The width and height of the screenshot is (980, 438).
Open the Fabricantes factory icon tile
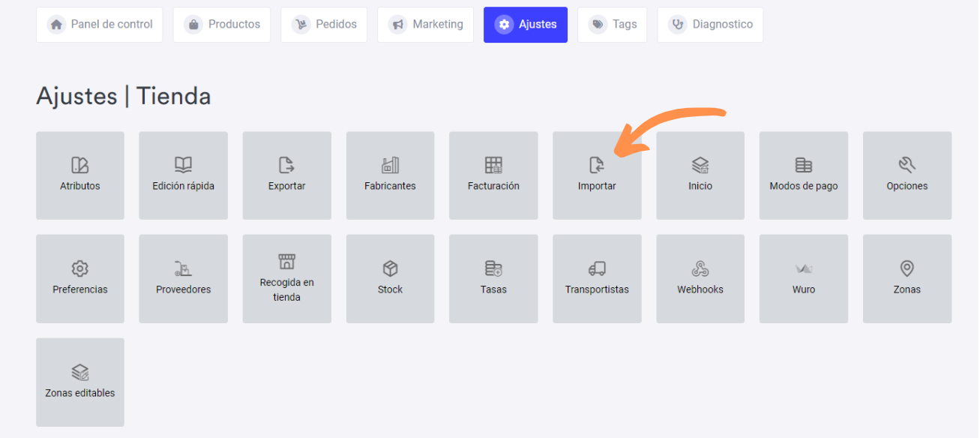coord(390,175)
